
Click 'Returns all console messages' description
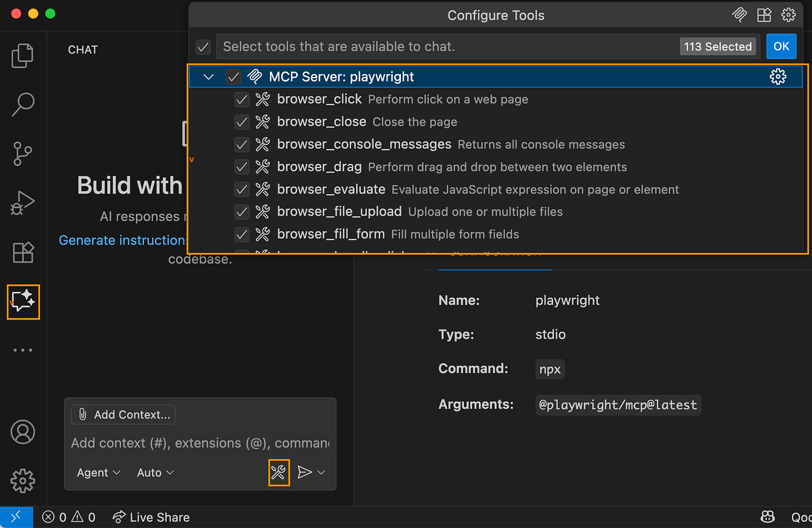pyautogui.click(x=541, y=144)
